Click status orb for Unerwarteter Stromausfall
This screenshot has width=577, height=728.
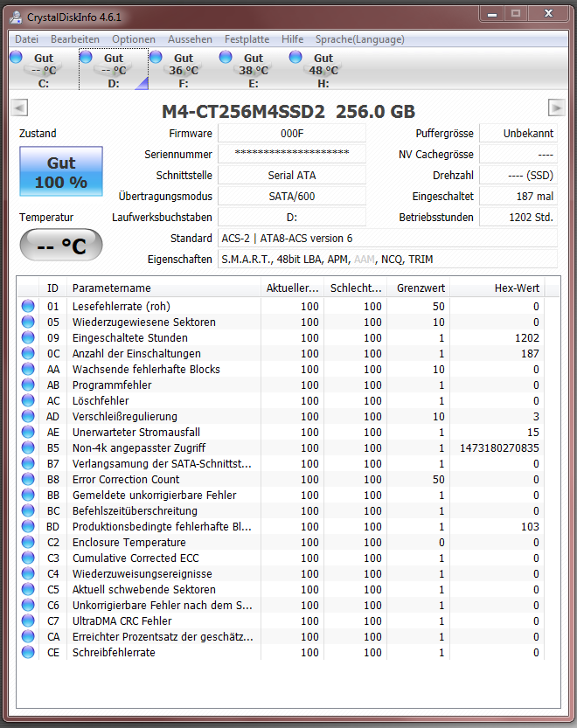[28, 432]
